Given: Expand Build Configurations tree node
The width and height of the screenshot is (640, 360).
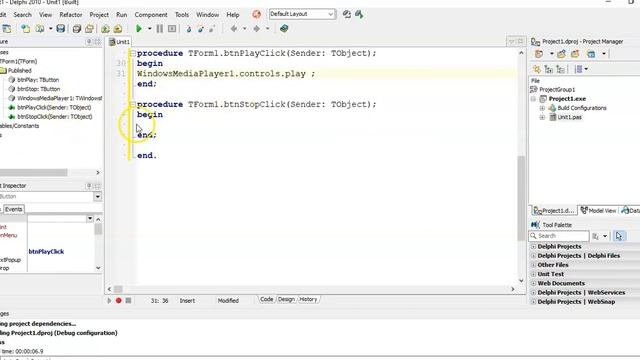Looking at the screenshot, I should coord(542,108).
